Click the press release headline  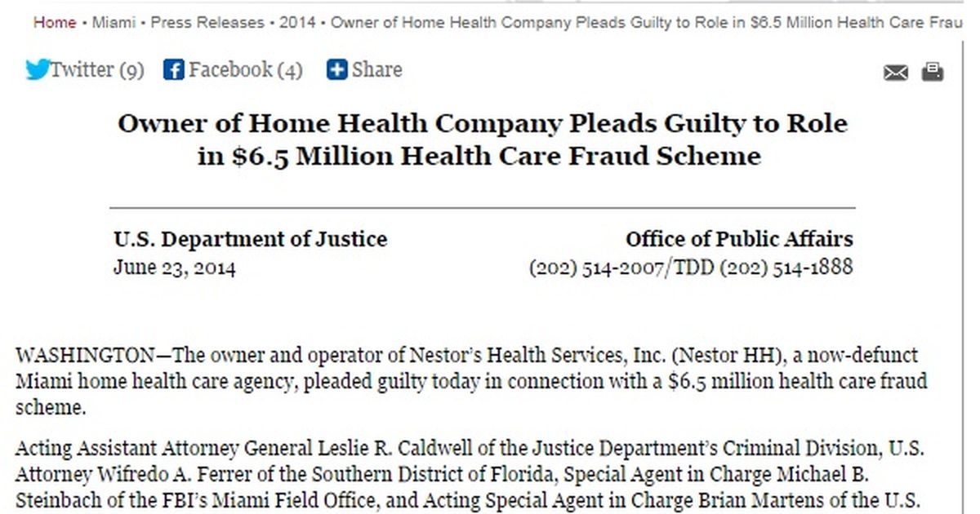[x=483, y=139]
